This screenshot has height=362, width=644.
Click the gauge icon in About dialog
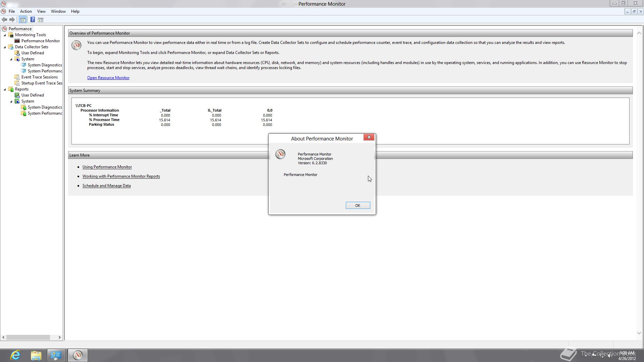pos(280,154)
